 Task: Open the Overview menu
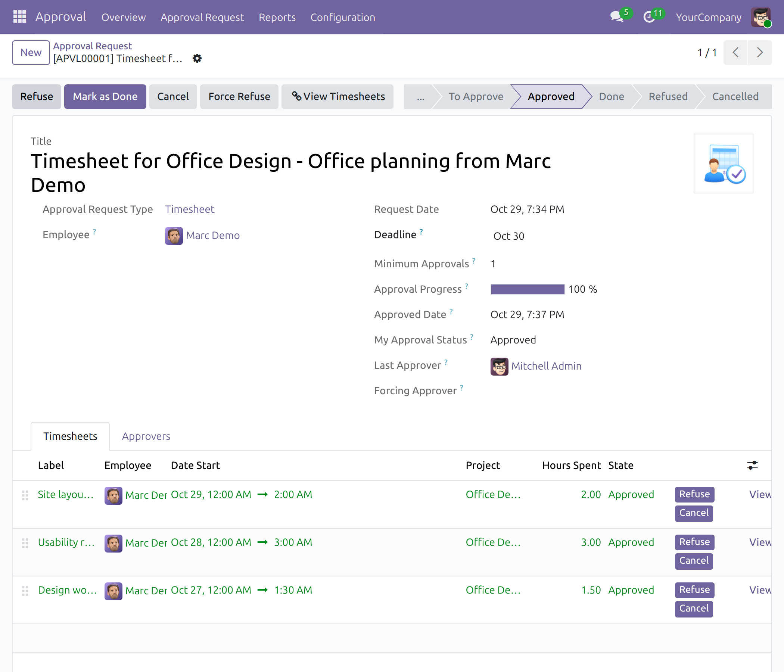pyautogui.click(x=123, y=17)
